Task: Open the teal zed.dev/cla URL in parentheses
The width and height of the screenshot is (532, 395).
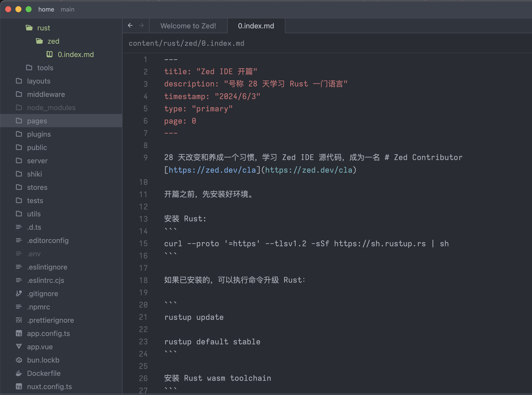Action: pyautogui.click(x=309, y=170)
